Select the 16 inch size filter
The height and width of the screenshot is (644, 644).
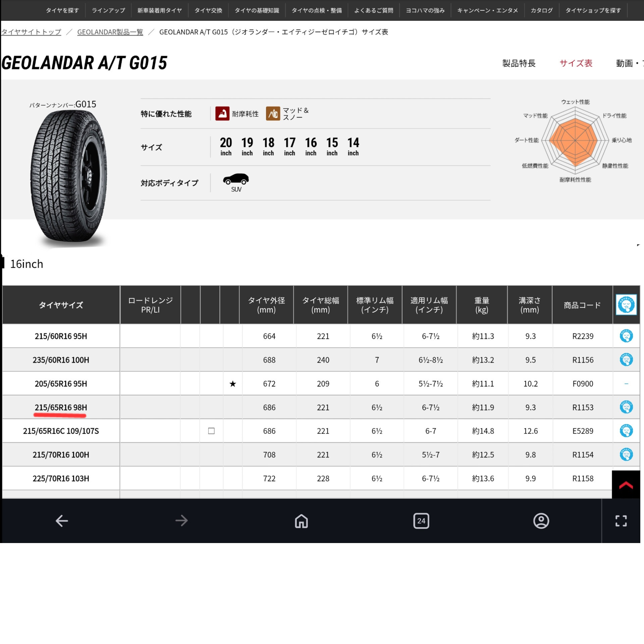pyautogui.click(x=311, y=147)
